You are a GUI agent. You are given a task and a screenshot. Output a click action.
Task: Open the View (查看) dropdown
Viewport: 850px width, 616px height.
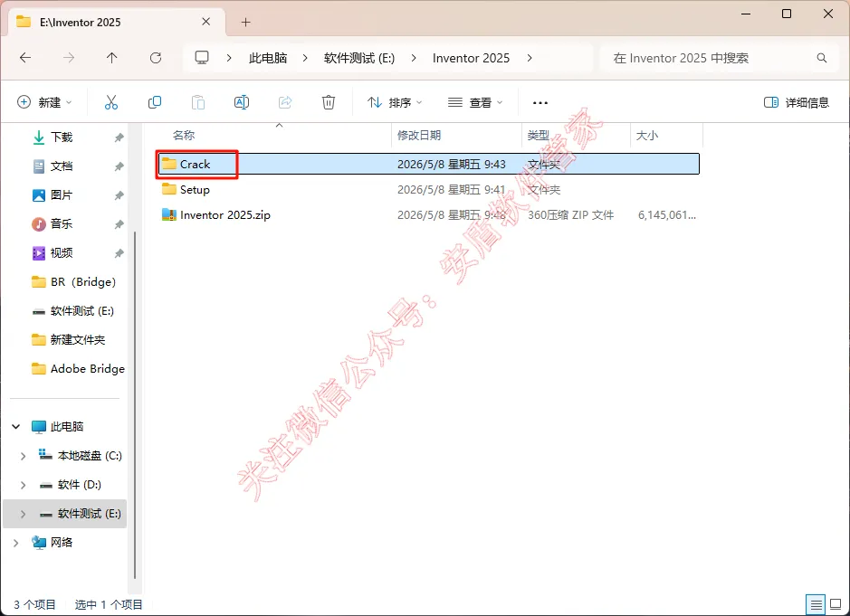475,102
